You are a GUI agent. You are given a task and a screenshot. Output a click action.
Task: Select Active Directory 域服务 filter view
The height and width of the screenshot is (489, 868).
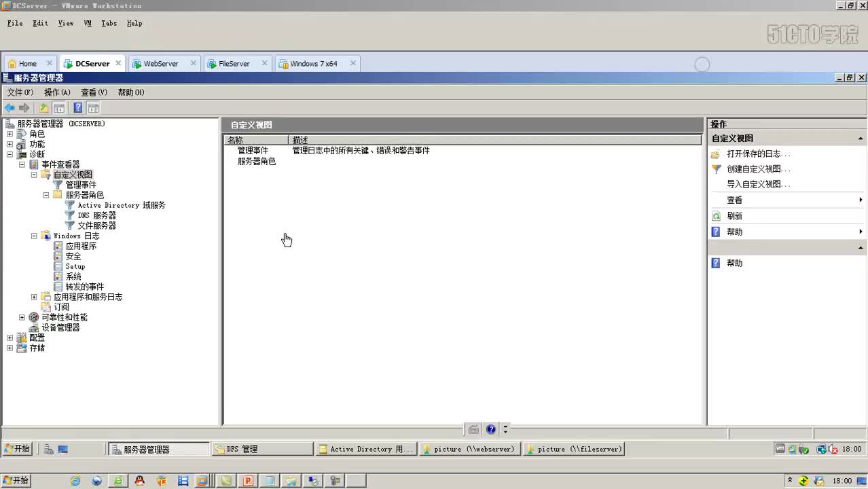122,205
